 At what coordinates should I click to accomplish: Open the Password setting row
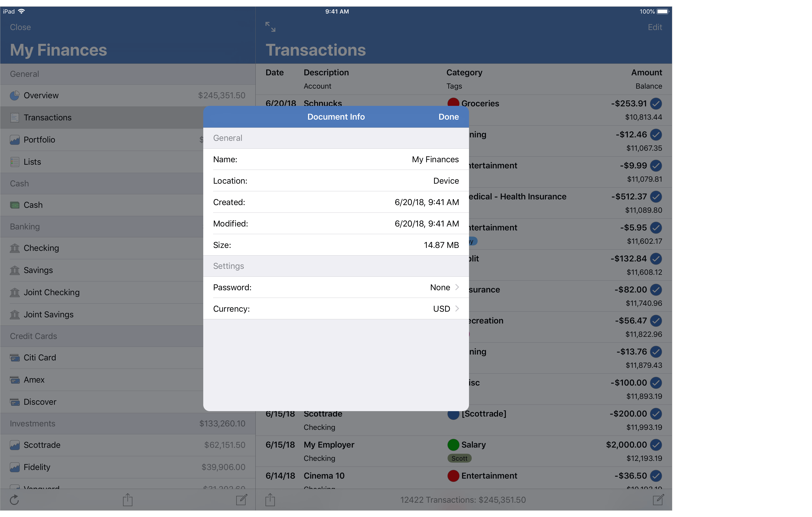coord(336,287)
